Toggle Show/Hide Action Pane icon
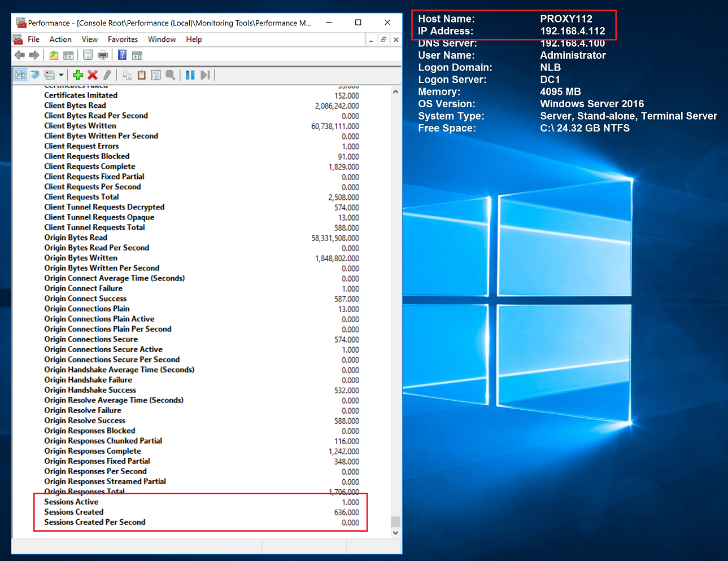This screenshot has width=728, height=561. click(x=137, y=55)
